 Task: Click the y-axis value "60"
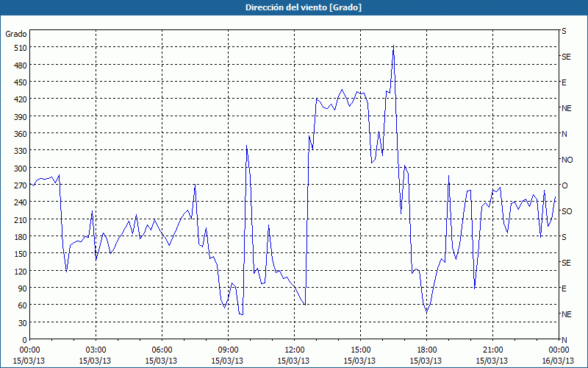tap(23, 305)
